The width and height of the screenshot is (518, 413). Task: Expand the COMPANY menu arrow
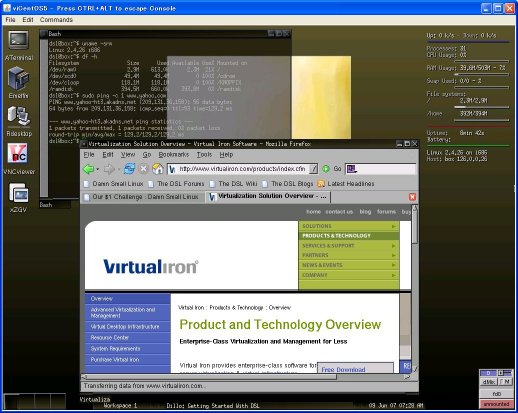394,275
